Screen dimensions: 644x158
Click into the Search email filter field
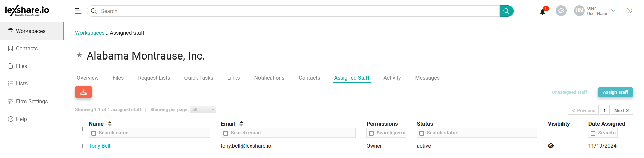coord(291,133)
